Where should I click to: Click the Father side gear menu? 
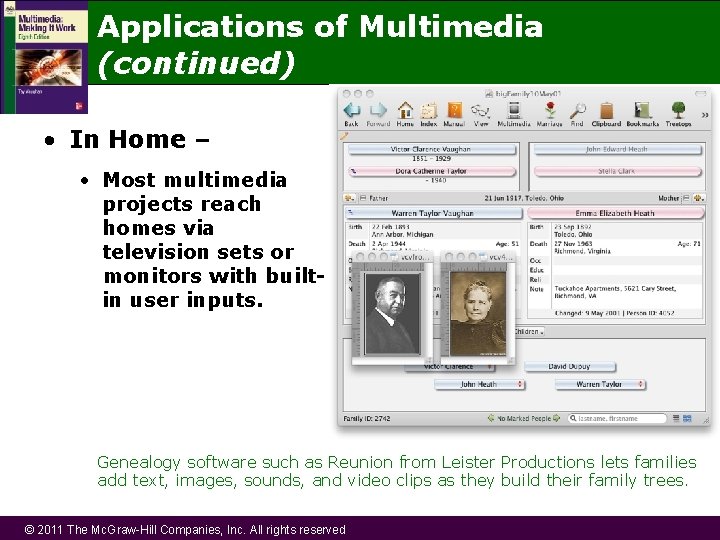pos(349,198)
